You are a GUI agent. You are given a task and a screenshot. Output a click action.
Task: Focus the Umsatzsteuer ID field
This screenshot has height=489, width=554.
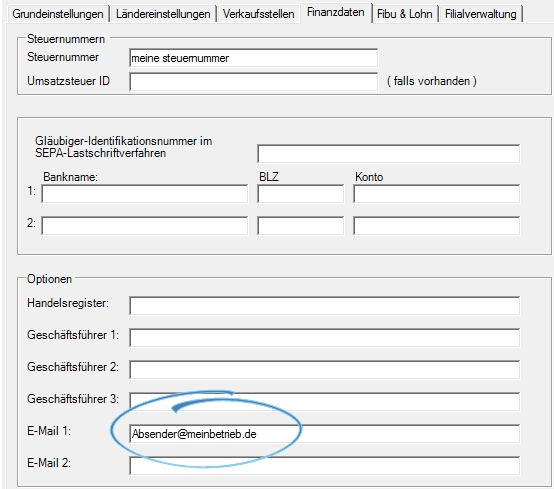(253, 82)
